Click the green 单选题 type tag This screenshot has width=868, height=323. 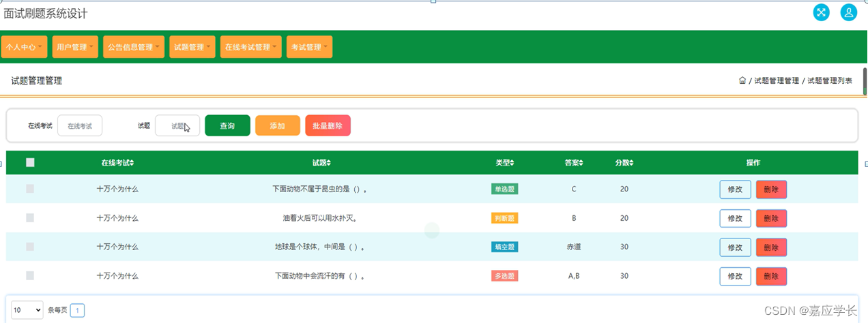(504, 189)
